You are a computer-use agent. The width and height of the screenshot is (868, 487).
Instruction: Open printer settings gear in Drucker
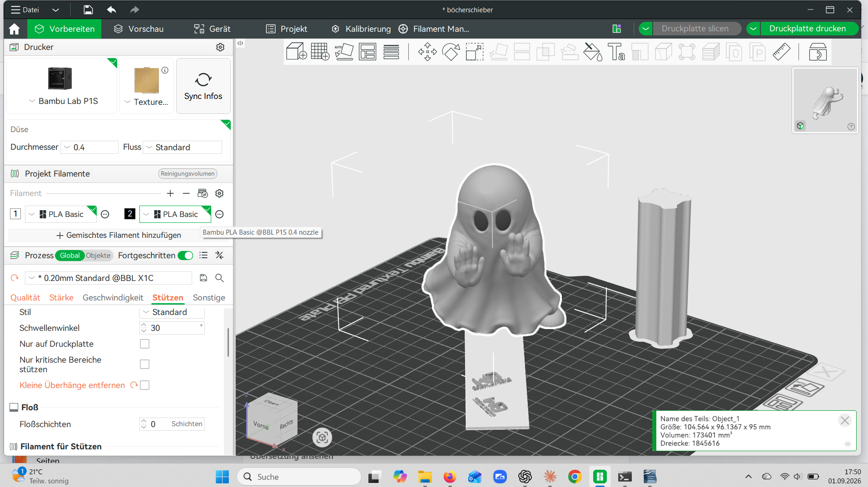[x=220, y=47]
